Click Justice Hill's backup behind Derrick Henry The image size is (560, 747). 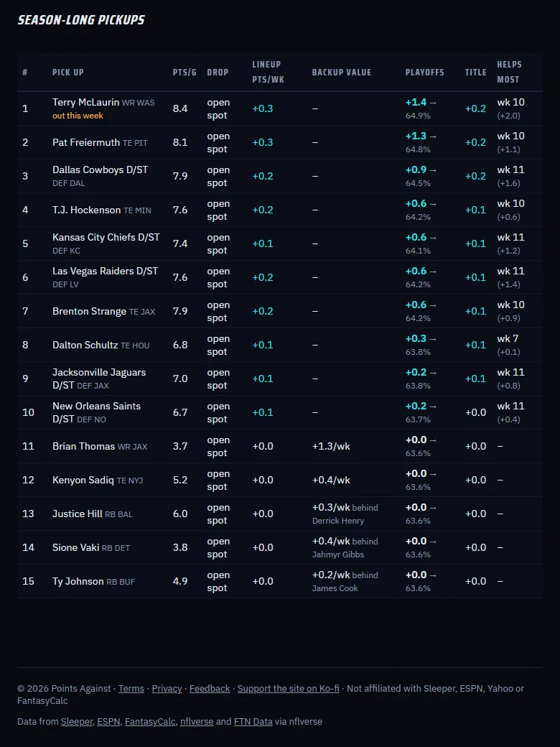click(345, 514)
